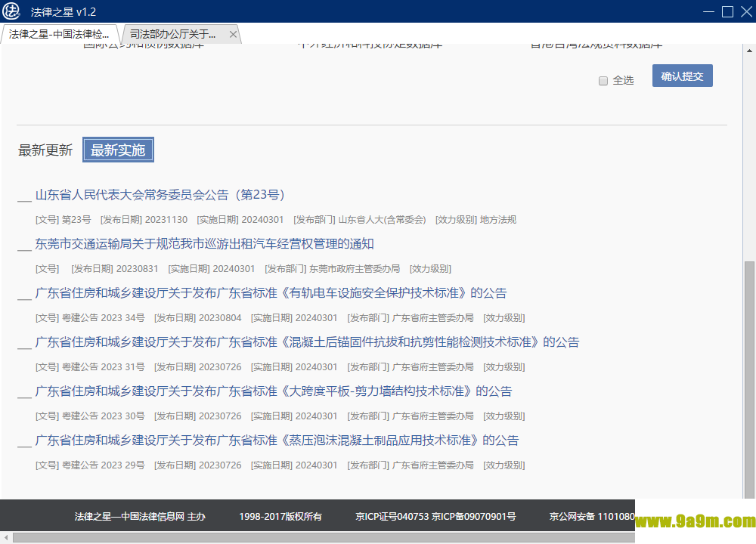
Task: Click the vertical scrollbar up arrow
Action: [749, 50]
